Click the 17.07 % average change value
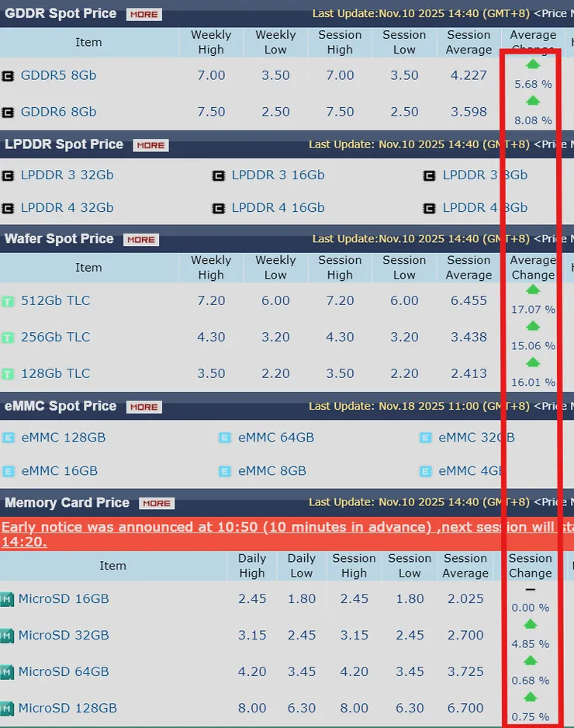574x728 pixels. coord(533,310)
